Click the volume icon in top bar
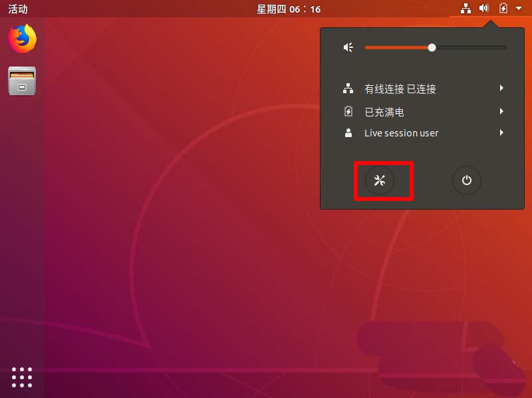 coord(484,8)
